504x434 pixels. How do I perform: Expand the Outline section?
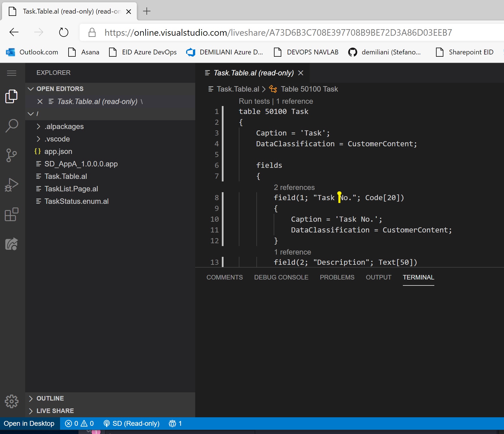pyautogui.click(x=50, y=398)
